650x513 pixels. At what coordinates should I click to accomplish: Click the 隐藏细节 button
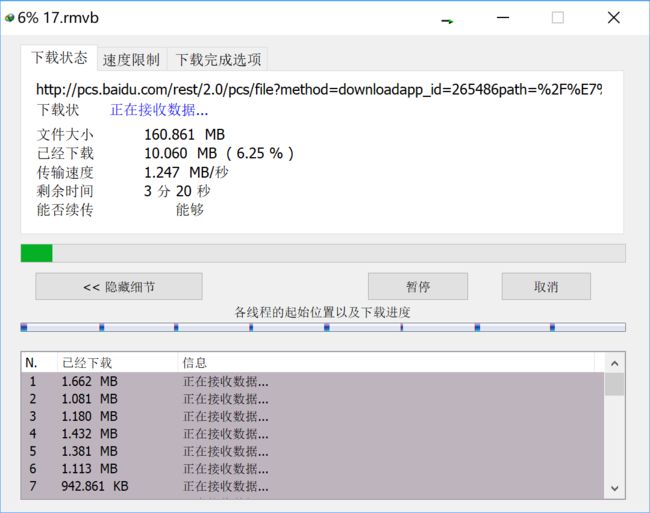[x=119, y=286]
